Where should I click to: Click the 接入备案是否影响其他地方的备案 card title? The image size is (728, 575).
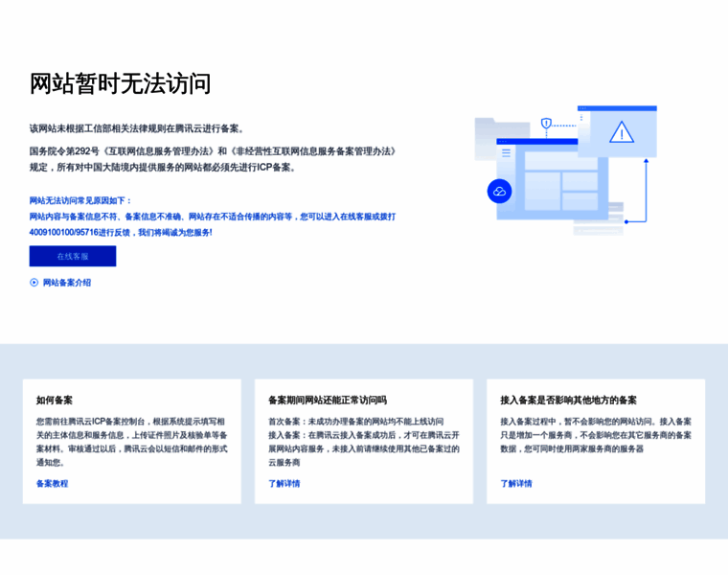coord(569,400)
